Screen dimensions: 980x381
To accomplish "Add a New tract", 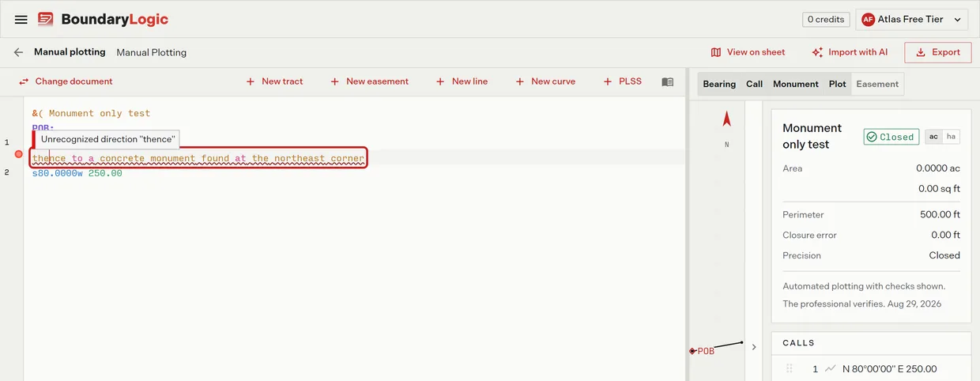I will click(x=274, y=81).
